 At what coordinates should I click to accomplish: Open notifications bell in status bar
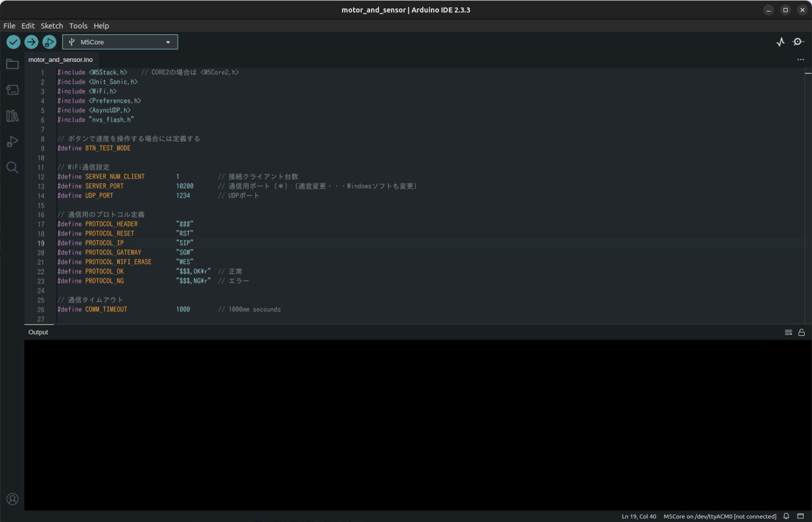pos(786,516)
